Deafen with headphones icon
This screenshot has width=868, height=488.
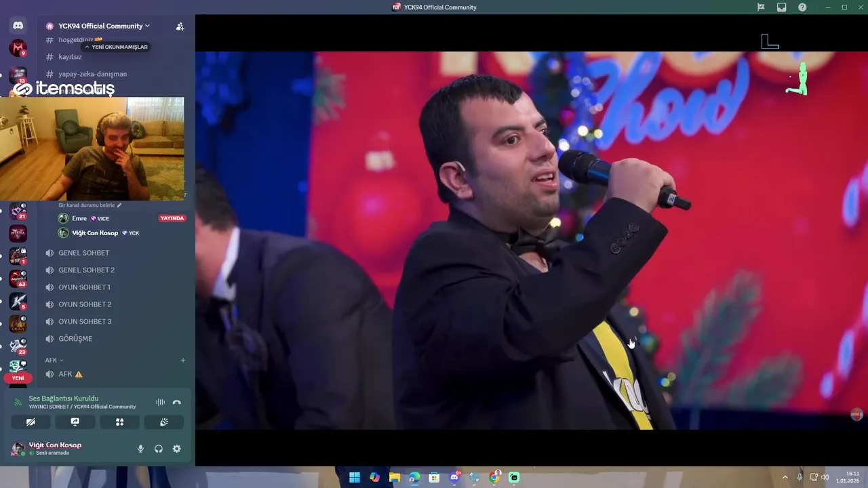point(159,449)
